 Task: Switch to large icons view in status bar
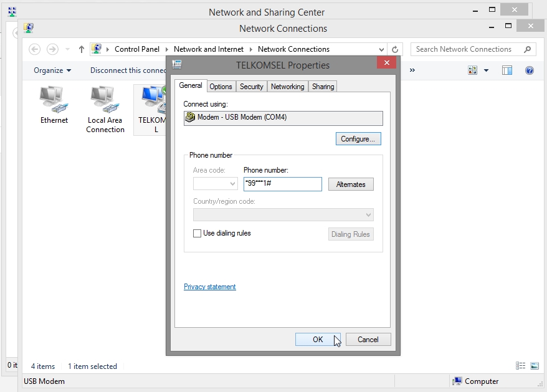(x=535, y=365)
